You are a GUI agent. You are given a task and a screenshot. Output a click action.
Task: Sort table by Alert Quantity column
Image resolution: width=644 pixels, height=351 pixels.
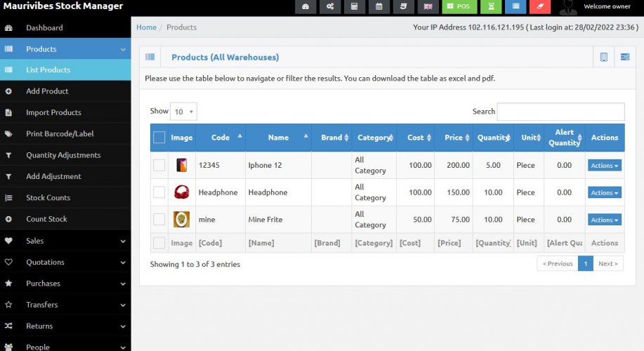[565, 138]
